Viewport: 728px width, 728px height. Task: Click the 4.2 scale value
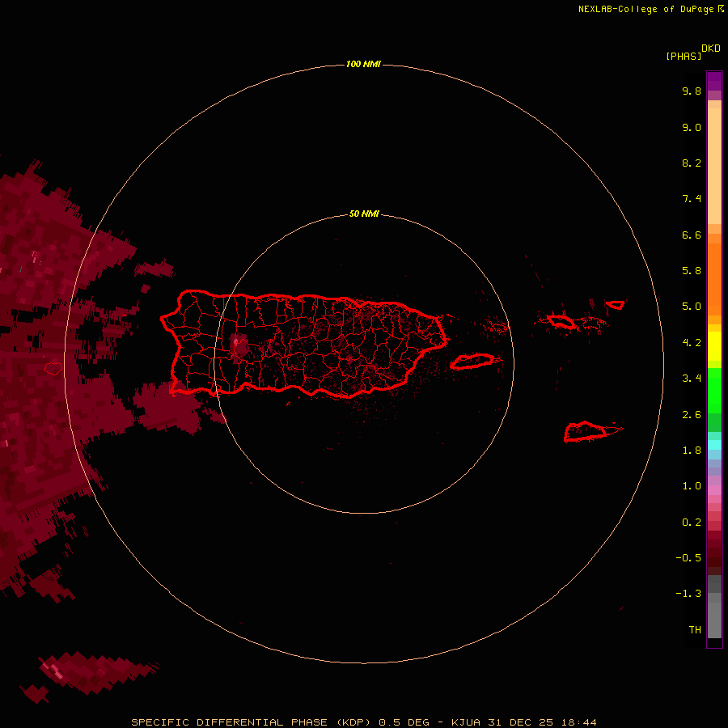click(x=692, y=343)
